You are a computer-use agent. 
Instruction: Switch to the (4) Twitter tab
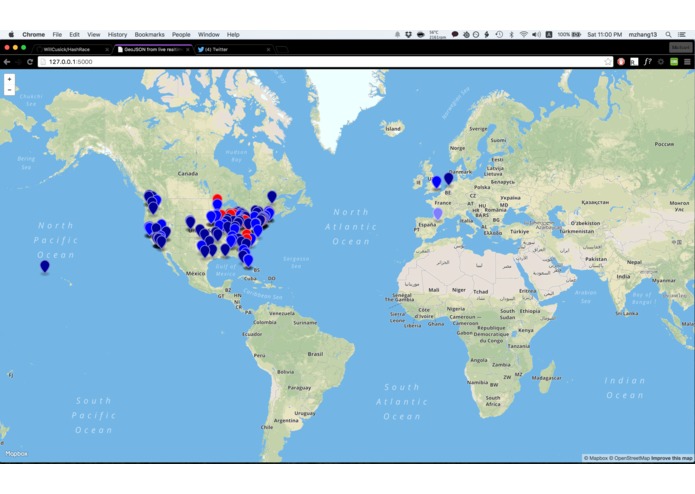click(x=233, y=50)
